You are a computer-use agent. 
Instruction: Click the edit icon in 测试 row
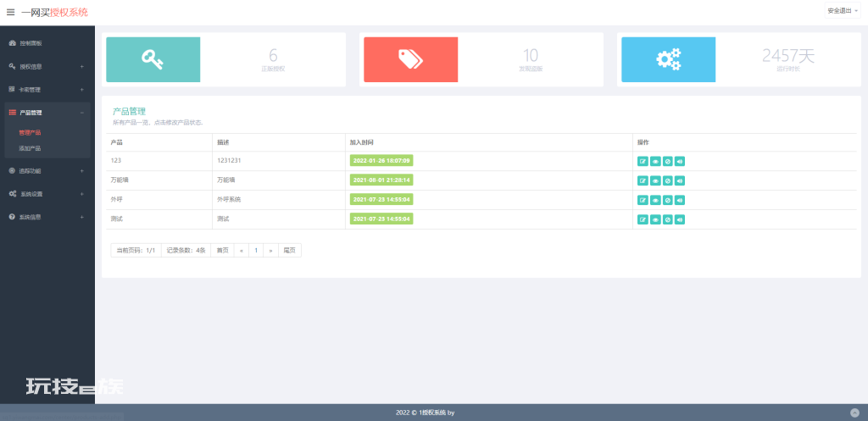click(643, 219)
